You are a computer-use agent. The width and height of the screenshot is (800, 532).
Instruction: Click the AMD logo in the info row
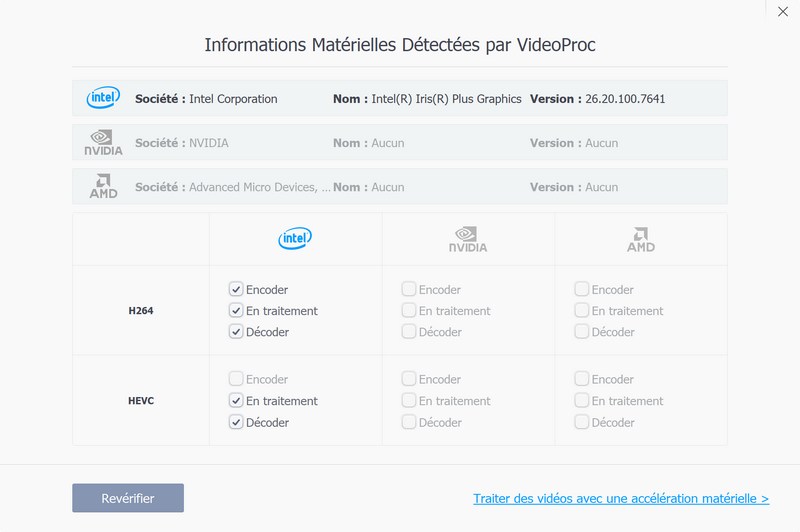coord(103,186)
